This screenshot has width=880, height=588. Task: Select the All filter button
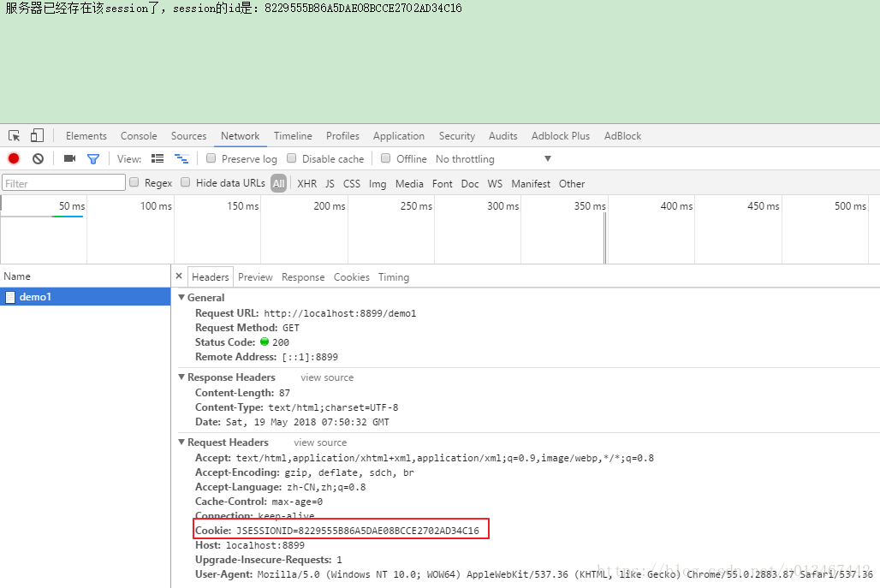pyautogui.click(x=279, y=183)
